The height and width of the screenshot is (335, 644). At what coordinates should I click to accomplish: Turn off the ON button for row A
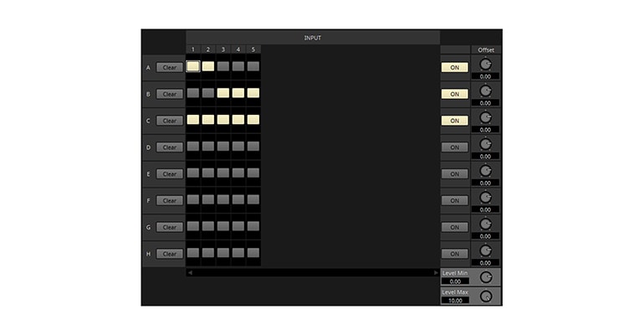tap(454, 67)
